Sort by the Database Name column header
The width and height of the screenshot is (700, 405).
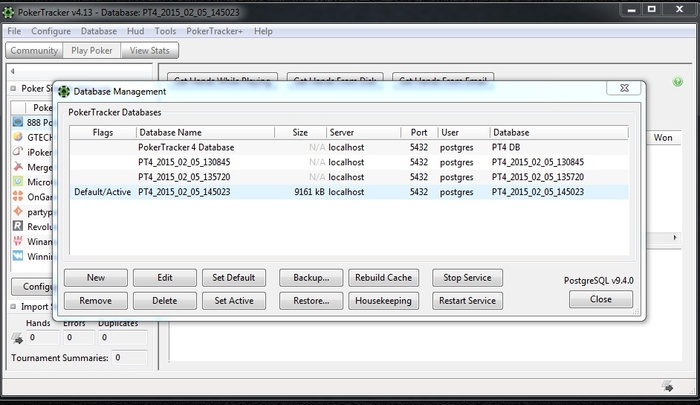(170, 132)
